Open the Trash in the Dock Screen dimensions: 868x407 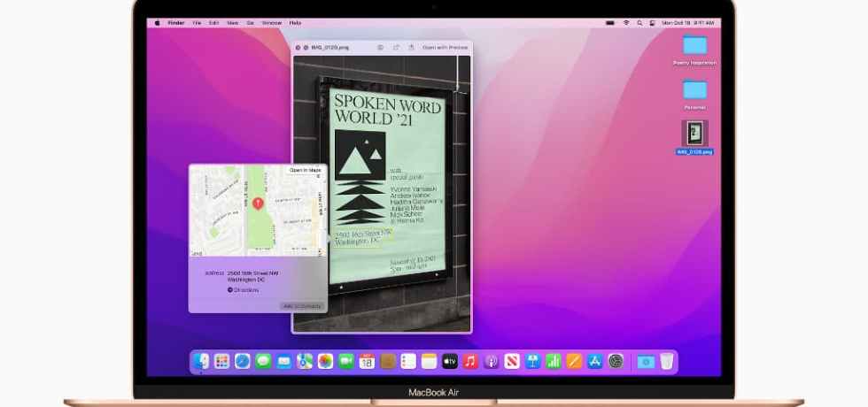click(666, 361)
